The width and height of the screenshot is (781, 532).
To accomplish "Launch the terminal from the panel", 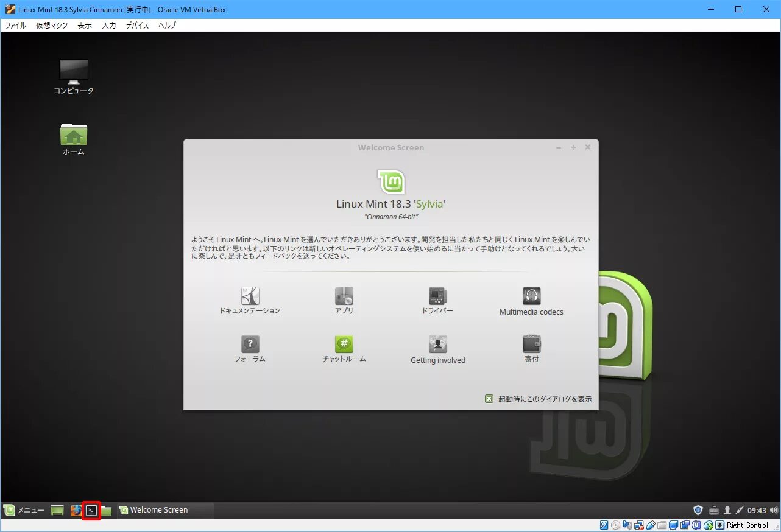I will pos(91,510).
